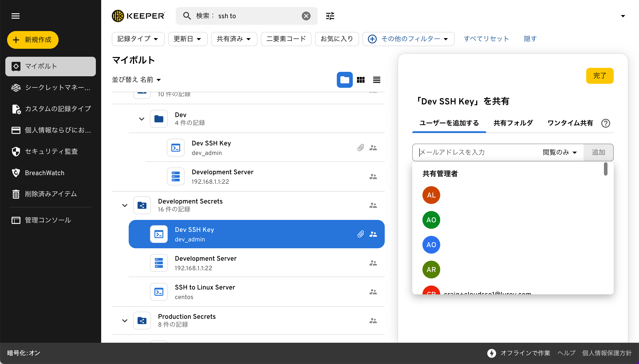The height and width of the screenshot is (364, 639).
Task: Toggle the 二要素コード filter
Action: click(286, 39)
